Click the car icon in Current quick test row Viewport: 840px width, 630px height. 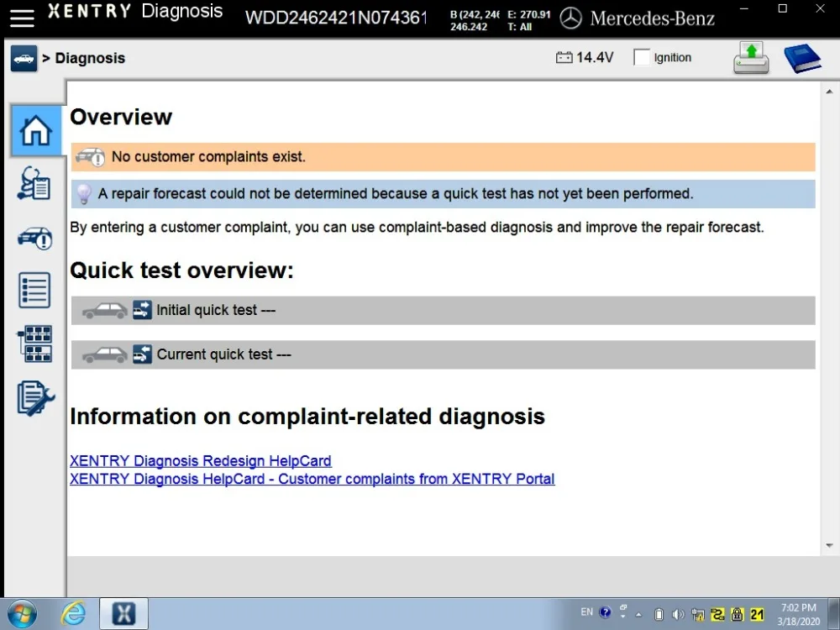(x=105, y=354)
